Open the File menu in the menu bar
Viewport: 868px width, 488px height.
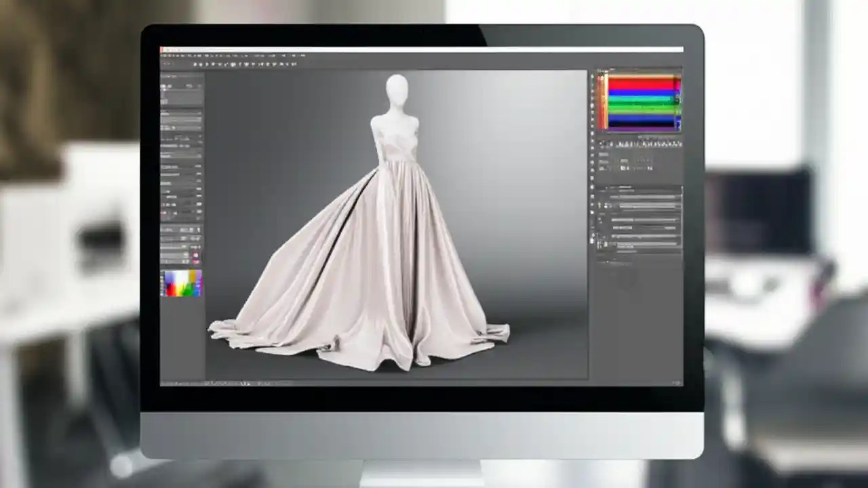pos(166,50)
